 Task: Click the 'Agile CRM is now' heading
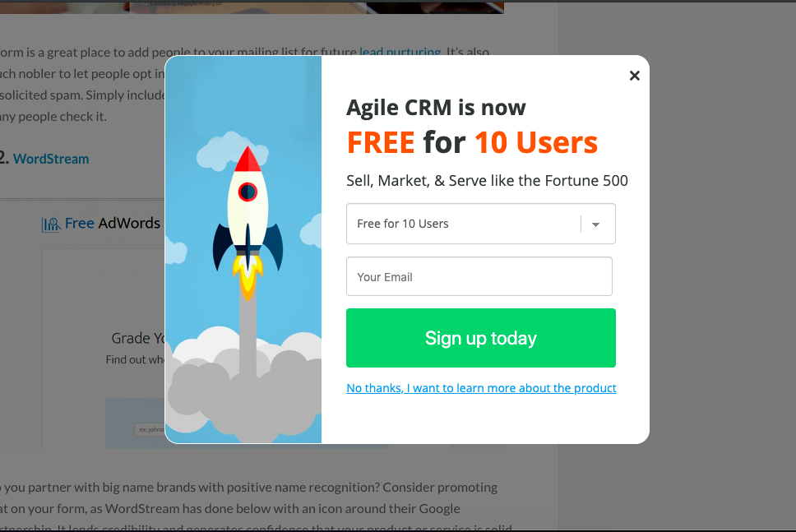[x=436, y=108]
